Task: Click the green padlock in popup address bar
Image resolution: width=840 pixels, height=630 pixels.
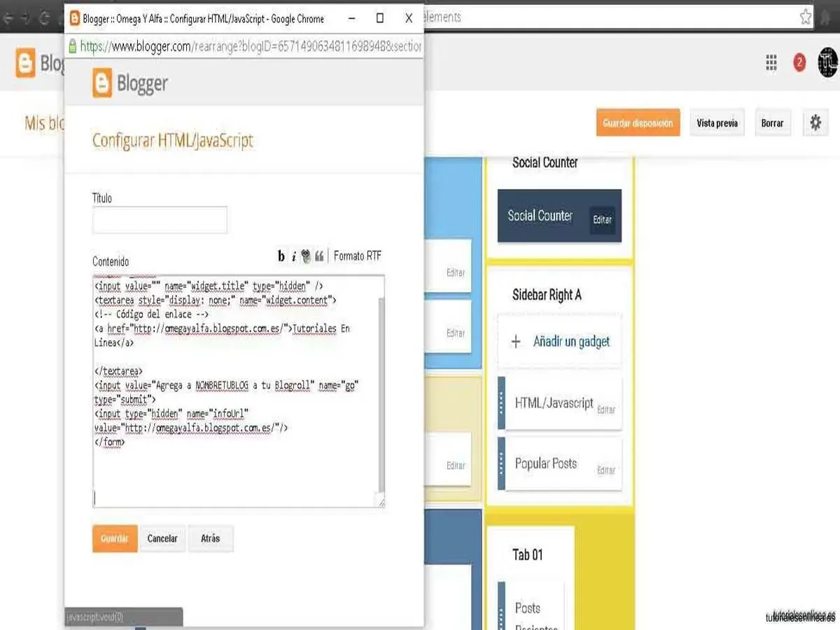Action: (x=72, y=46)
